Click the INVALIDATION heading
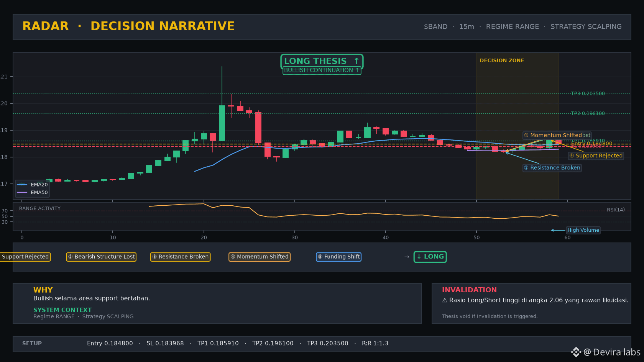Viewport: 644px width, 362px height. (469, 290)
